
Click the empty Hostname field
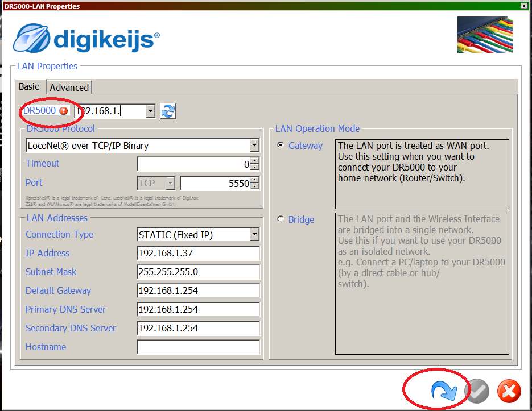tap(199, 347)
